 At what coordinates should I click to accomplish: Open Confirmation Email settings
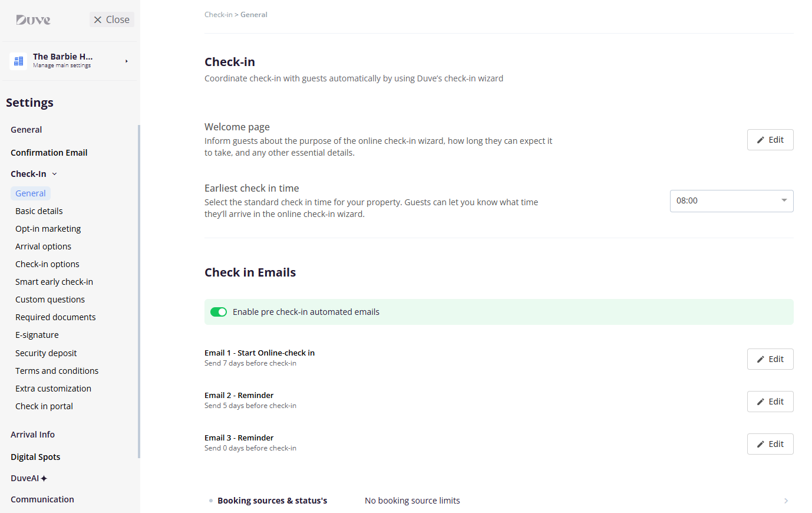49,153
